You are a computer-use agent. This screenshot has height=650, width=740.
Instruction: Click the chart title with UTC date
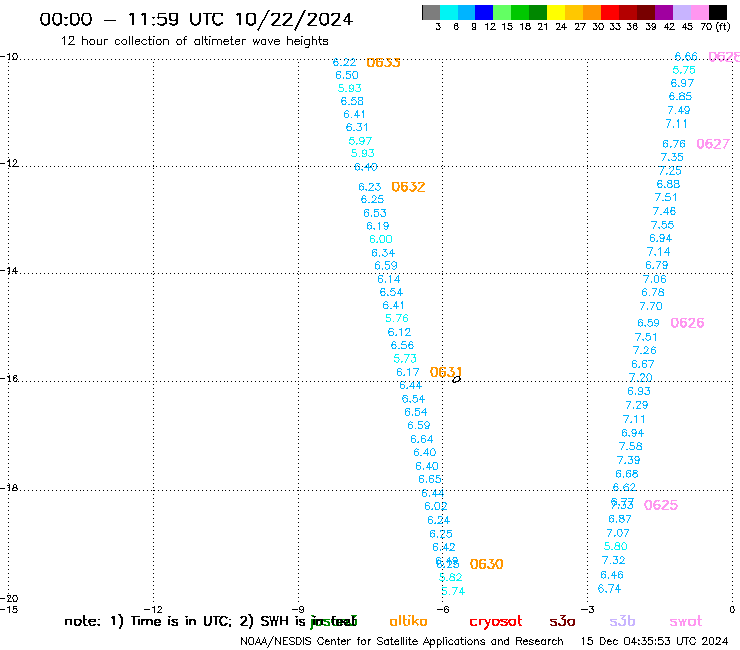[x=196, y=19]
